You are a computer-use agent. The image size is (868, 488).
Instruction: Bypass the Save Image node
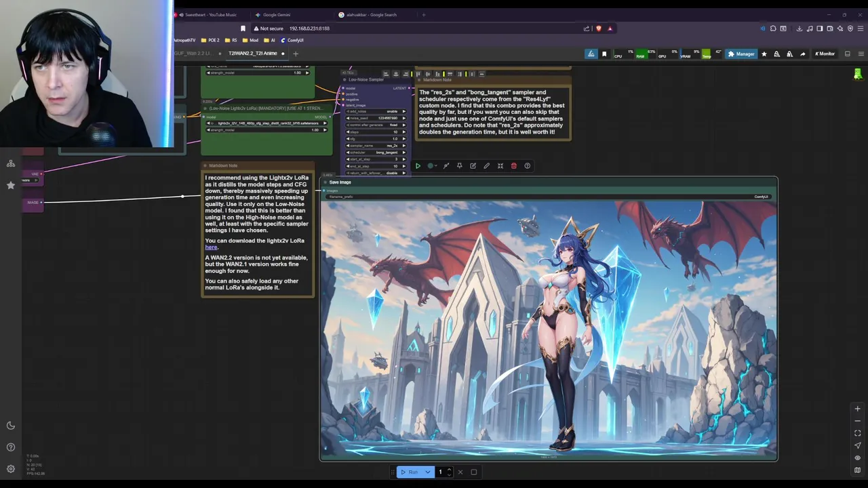click(446, 166)
